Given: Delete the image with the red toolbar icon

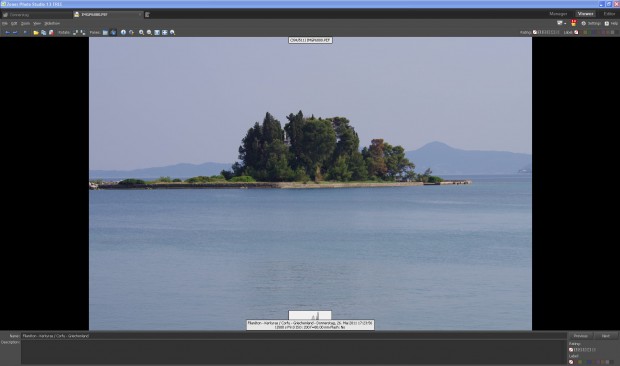Looking at the screenshot, I should pyautogui.click(x=51, y=32).
